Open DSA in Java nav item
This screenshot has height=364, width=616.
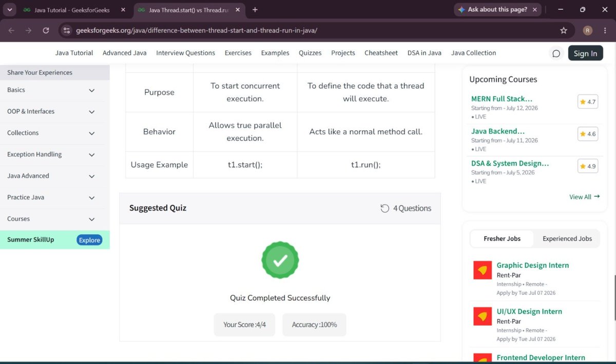[x=425, y=53]
